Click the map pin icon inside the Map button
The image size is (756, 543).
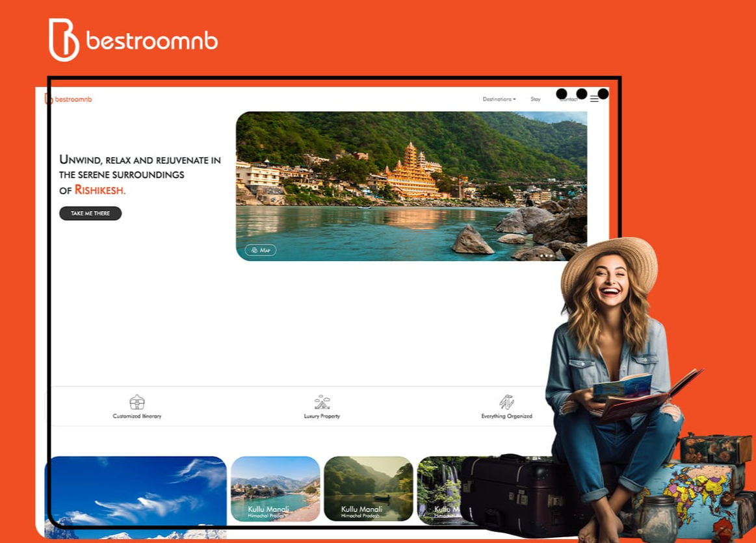254,250
